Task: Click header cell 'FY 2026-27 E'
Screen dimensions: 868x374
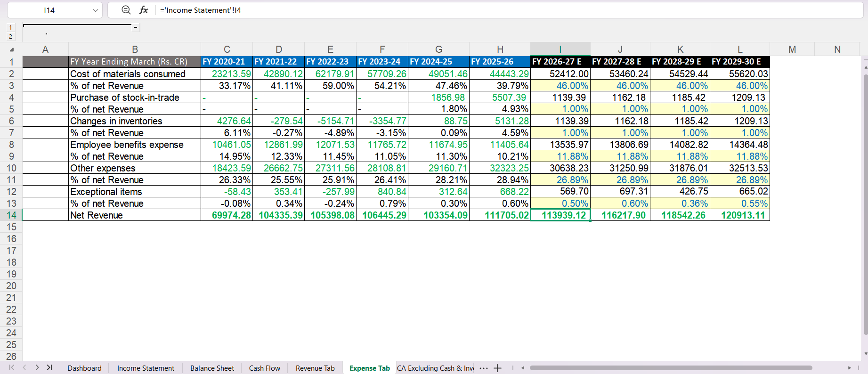Action: tap(560, 62)
